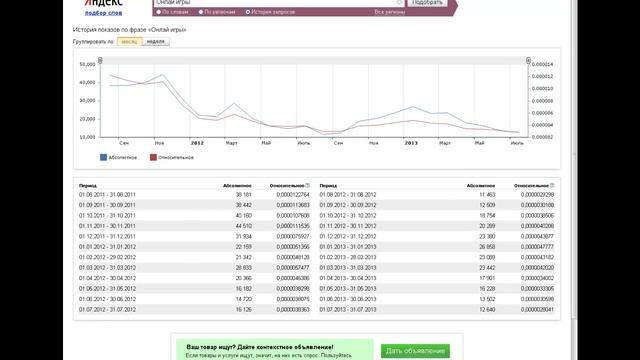Open help icon beside 'Относительное' in the left table
The height and width of the screenshot is (360, 640).
coord(308,185)
